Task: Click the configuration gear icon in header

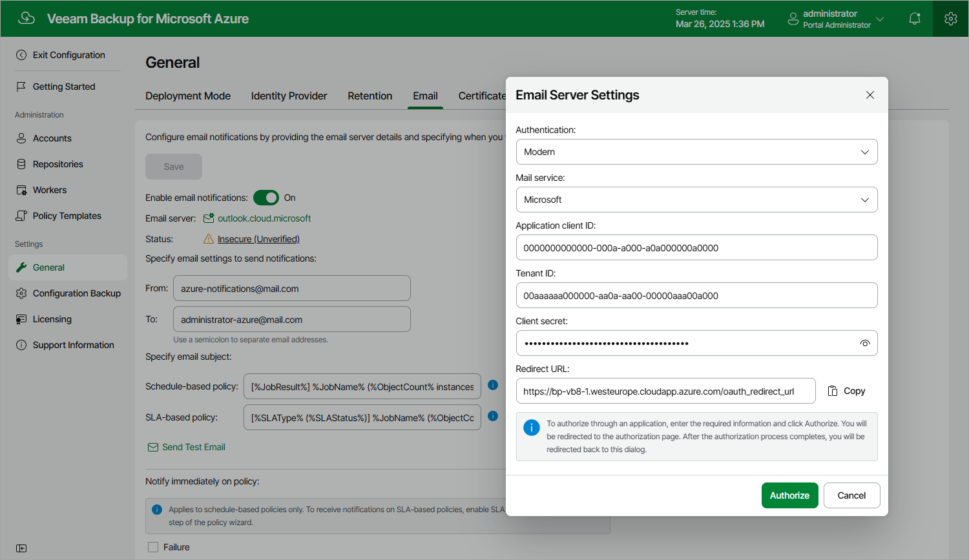Action: point(950,19)
